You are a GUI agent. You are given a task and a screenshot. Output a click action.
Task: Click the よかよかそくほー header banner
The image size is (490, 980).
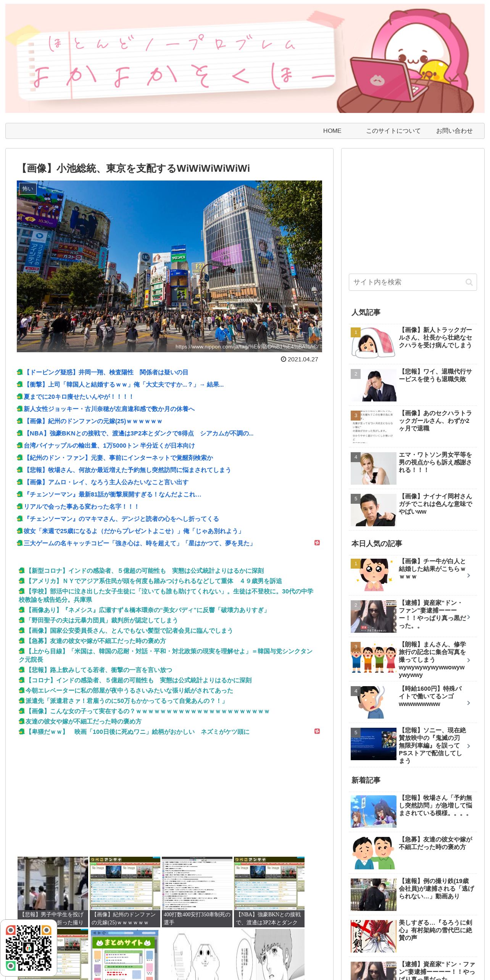tap(245, 58)
